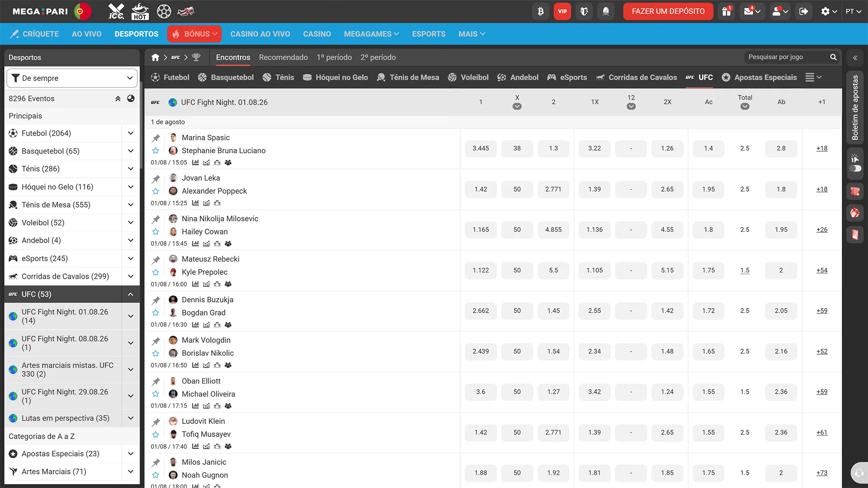The image size is (868, 488).
Task: Expand UFC Fight Night 08.08.26 events
Action: pos(130,343)
